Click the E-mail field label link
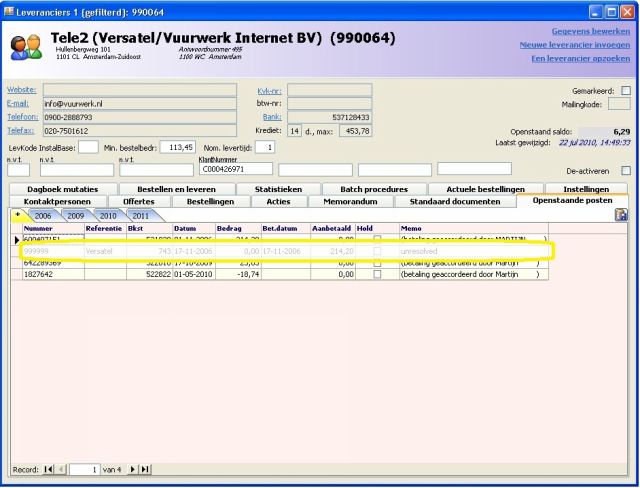Screen dimensions: 640x488 point(18,103)
